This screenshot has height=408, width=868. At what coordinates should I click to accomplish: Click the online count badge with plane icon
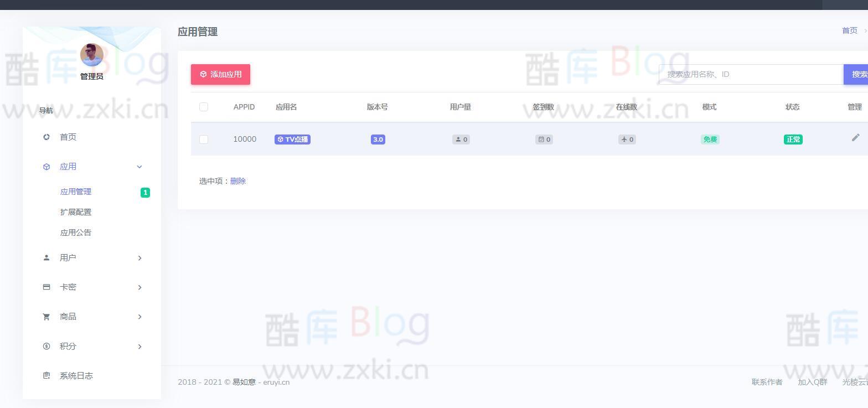click(x=627, y=140)
